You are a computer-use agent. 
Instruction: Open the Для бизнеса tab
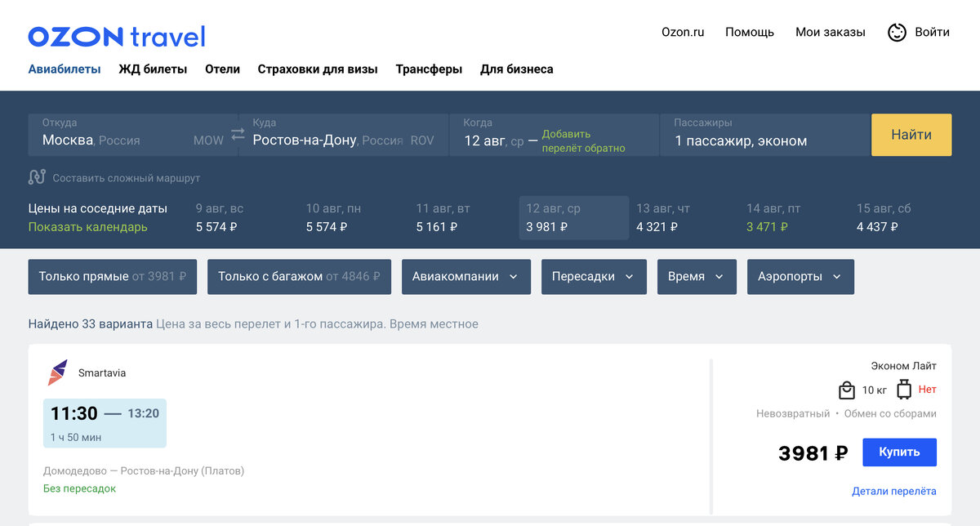click(517, 69)
